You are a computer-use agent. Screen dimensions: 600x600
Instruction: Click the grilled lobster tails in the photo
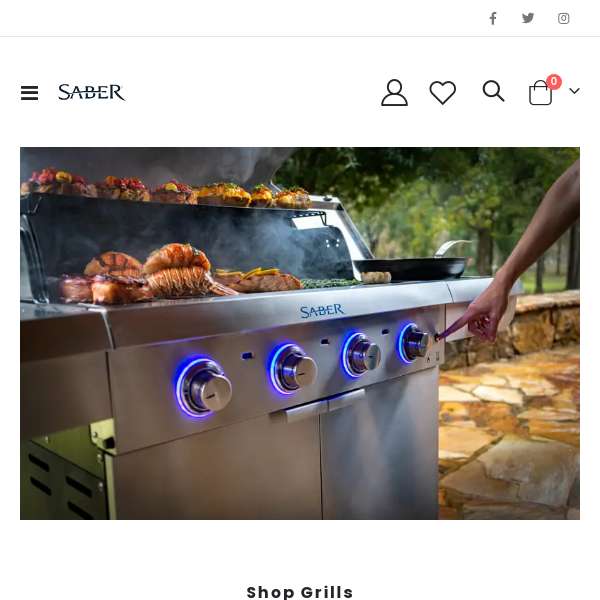coord(180,272)
